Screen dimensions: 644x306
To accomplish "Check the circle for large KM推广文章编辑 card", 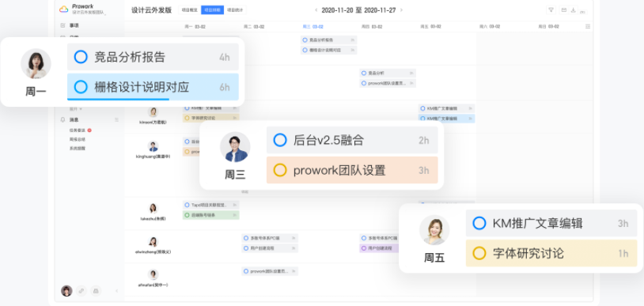I will pyautogui.click(x=479, y=223).
